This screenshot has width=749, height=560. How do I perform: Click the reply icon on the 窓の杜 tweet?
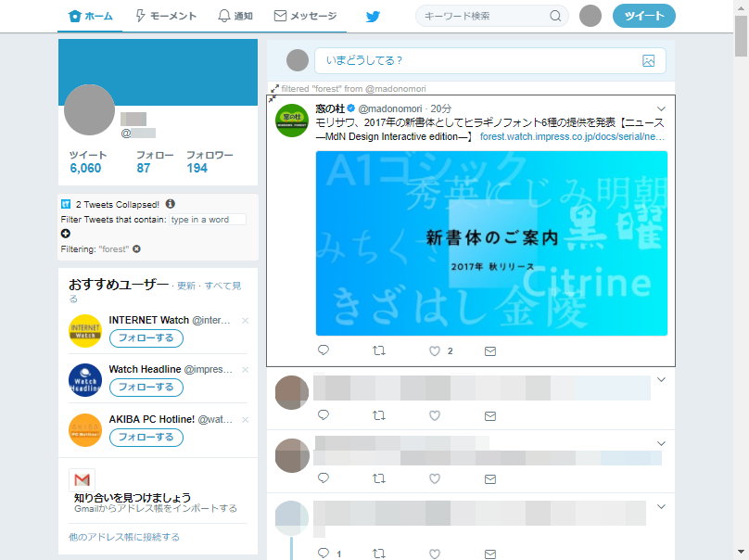point(322,350)
